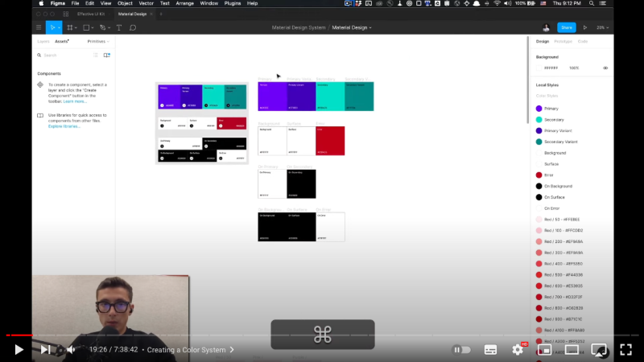Expand Pen tool dropdown arrow
The image size is (644, 362).
[x=109, y=28]
